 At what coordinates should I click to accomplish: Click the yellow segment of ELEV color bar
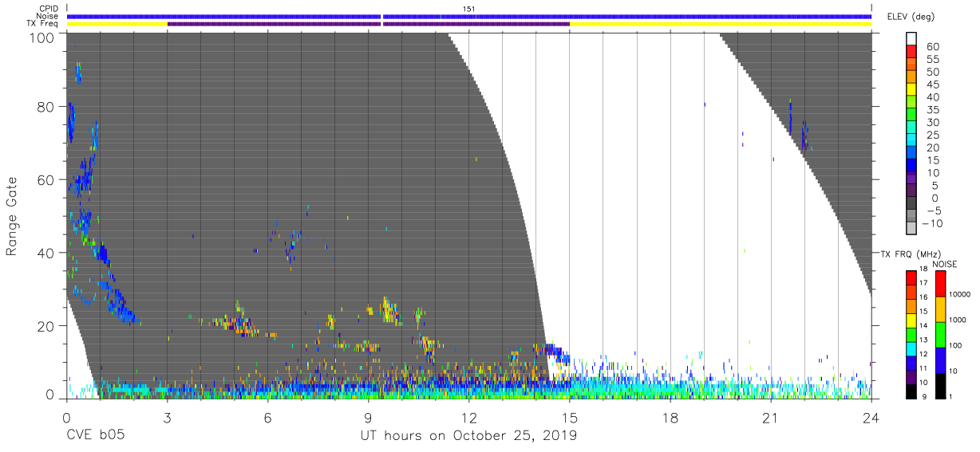point(912,88)
